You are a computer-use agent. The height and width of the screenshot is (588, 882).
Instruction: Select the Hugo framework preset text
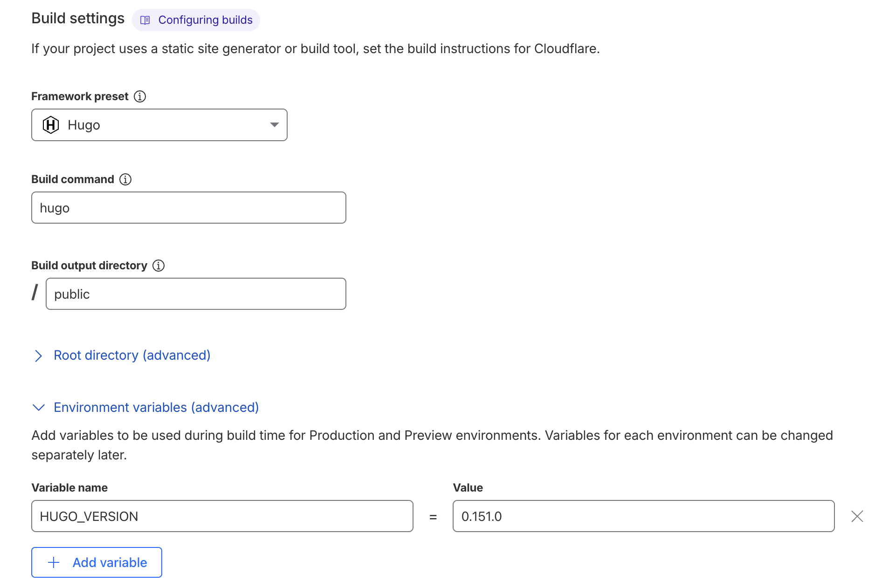(x=84, y=125)
